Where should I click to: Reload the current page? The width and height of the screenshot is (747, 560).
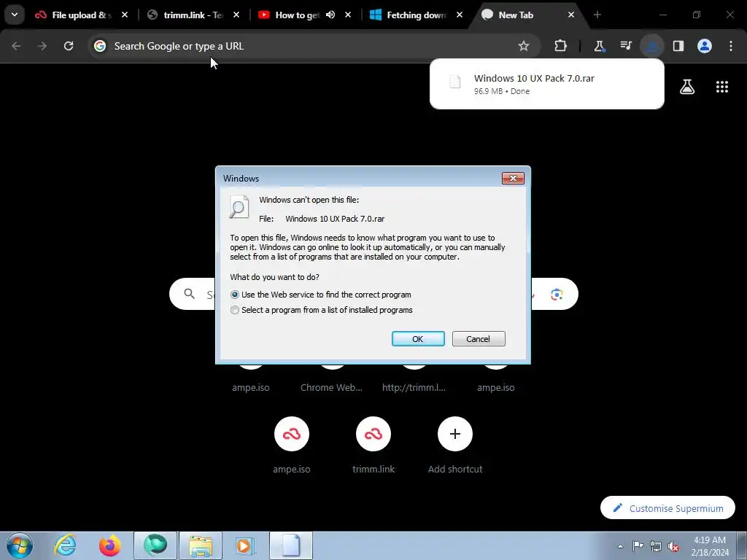pos(69,46)
